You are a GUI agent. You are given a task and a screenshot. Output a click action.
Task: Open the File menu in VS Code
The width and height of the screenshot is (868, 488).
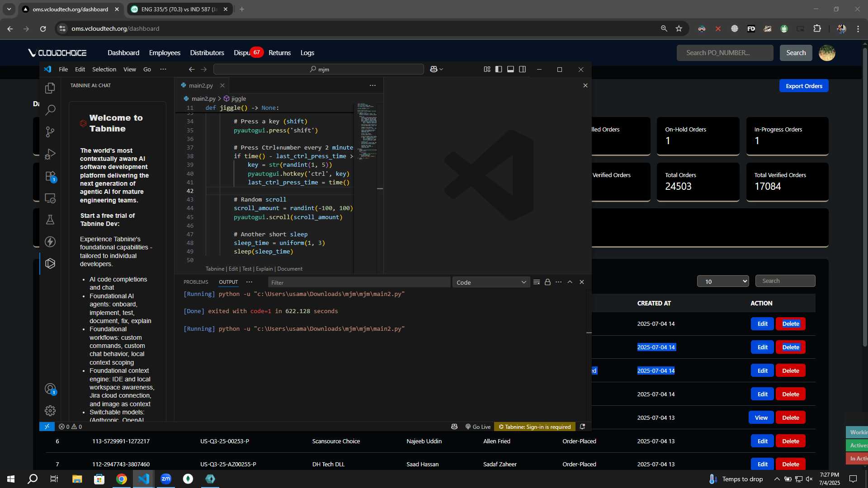(63, 69)
